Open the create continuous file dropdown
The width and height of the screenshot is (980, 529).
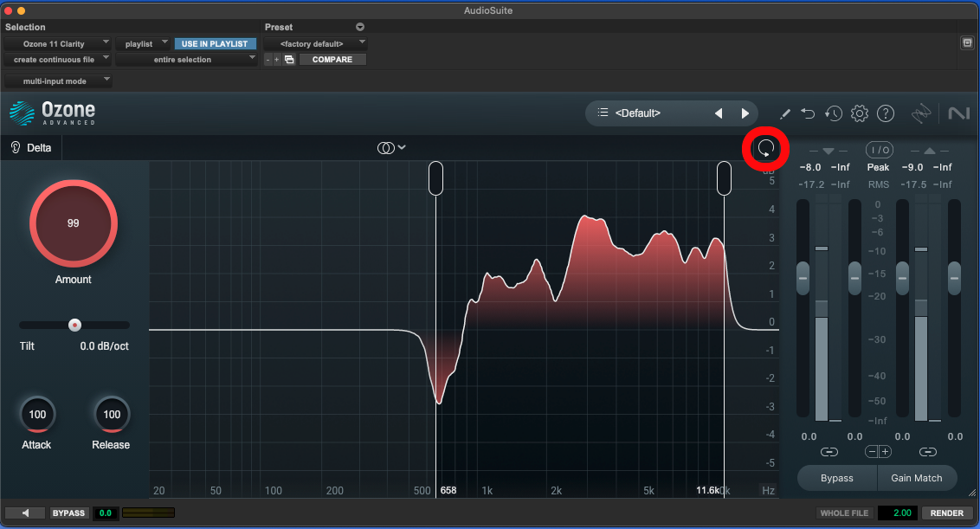pyautogui.click(x=57, y=60)
